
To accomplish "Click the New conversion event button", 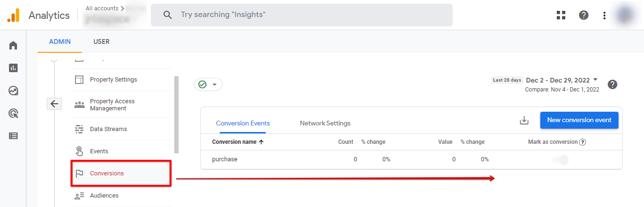I will (579, 120).
